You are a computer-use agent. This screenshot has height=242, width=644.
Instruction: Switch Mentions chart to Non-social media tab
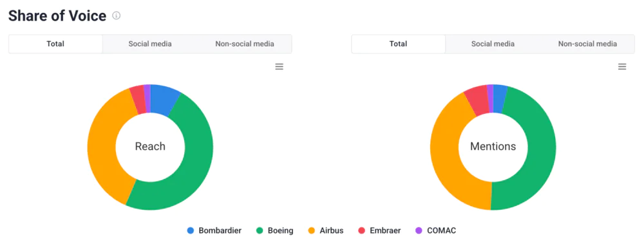(587, 44)
